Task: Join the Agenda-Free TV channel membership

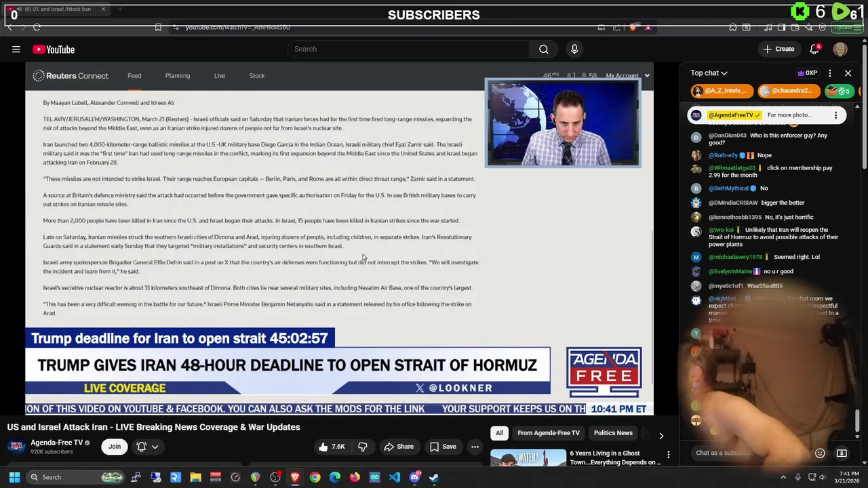Action: pyautogui.click(x=115, y=447)
